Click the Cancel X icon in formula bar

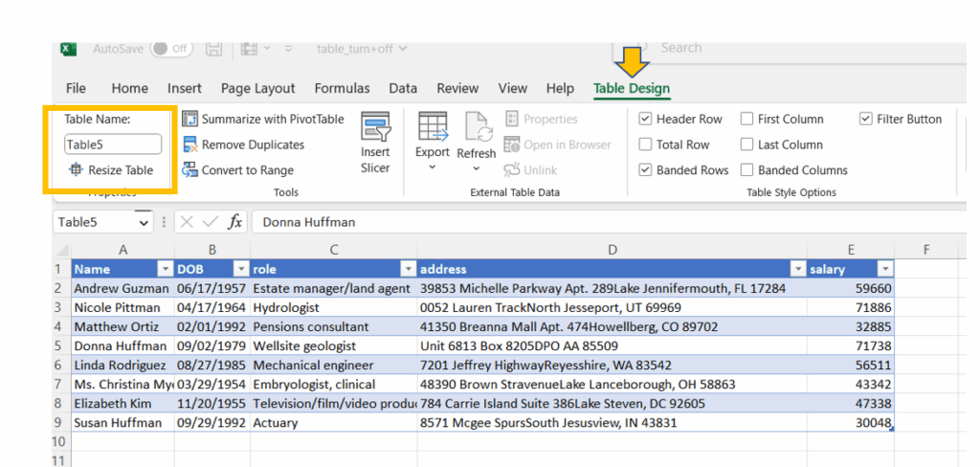[187, 222]
